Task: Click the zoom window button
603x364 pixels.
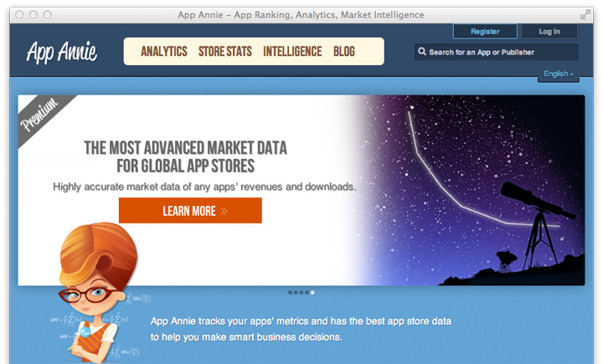Action: (47, 15)
